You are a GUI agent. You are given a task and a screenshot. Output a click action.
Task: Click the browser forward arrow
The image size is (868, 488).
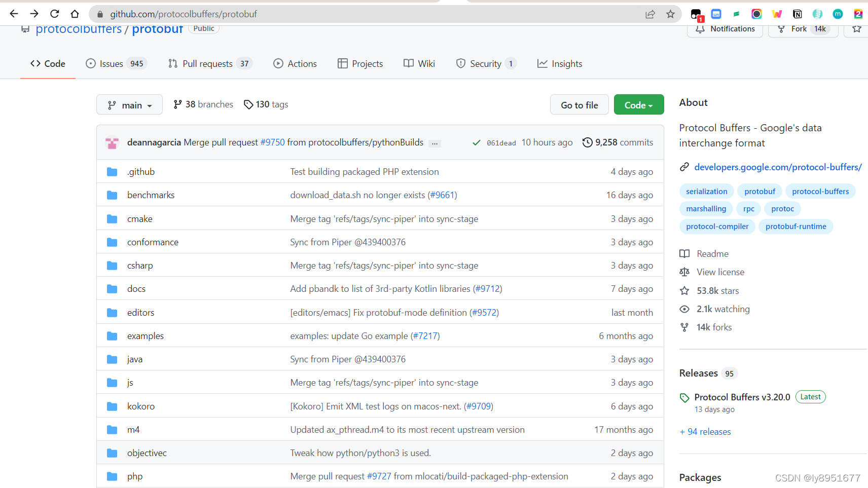click(x=34, y=14)
